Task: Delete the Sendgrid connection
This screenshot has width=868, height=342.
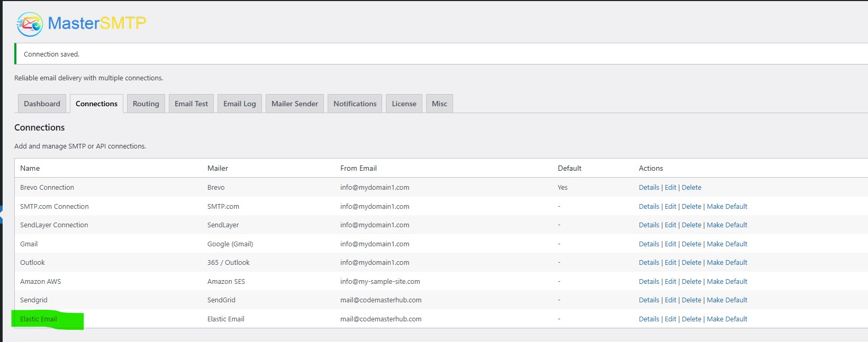Action: click(x=691, y=300)
